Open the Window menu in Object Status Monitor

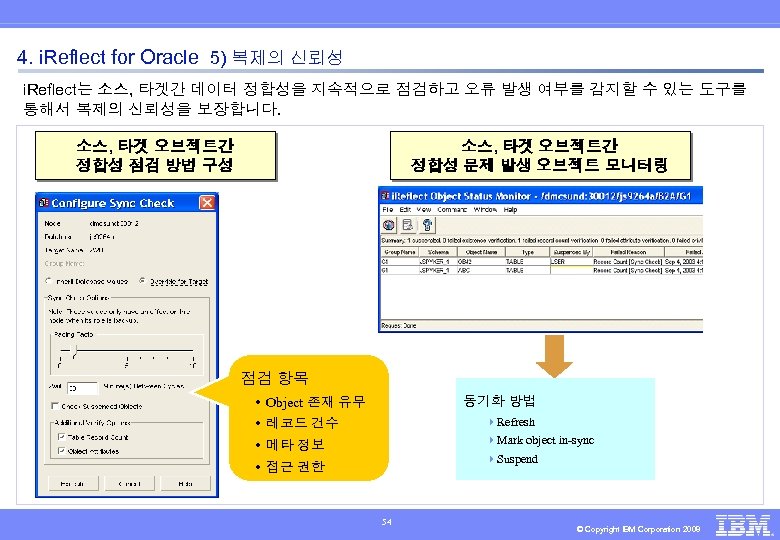point(485,209)
